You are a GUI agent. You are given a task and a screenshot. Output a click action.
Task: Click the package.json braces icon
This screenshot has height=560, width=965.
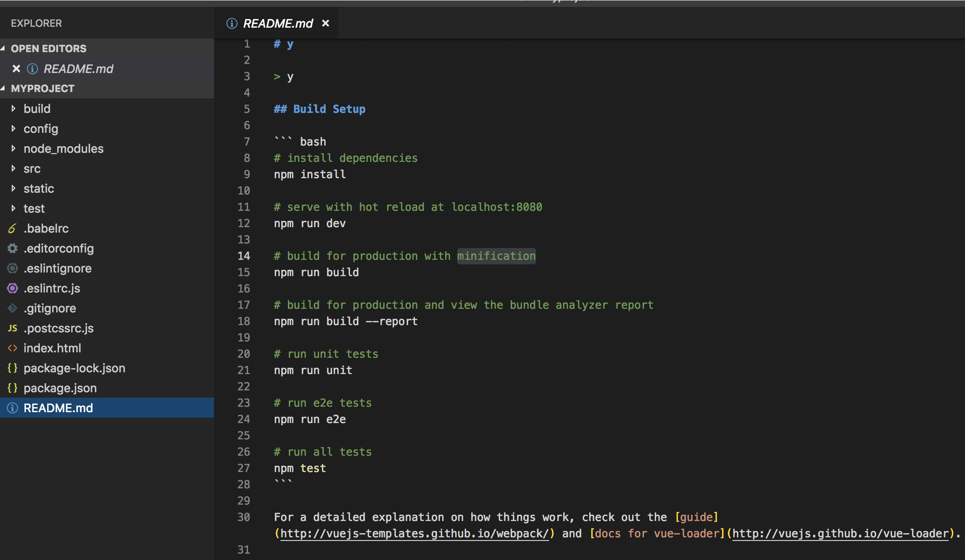12,388
